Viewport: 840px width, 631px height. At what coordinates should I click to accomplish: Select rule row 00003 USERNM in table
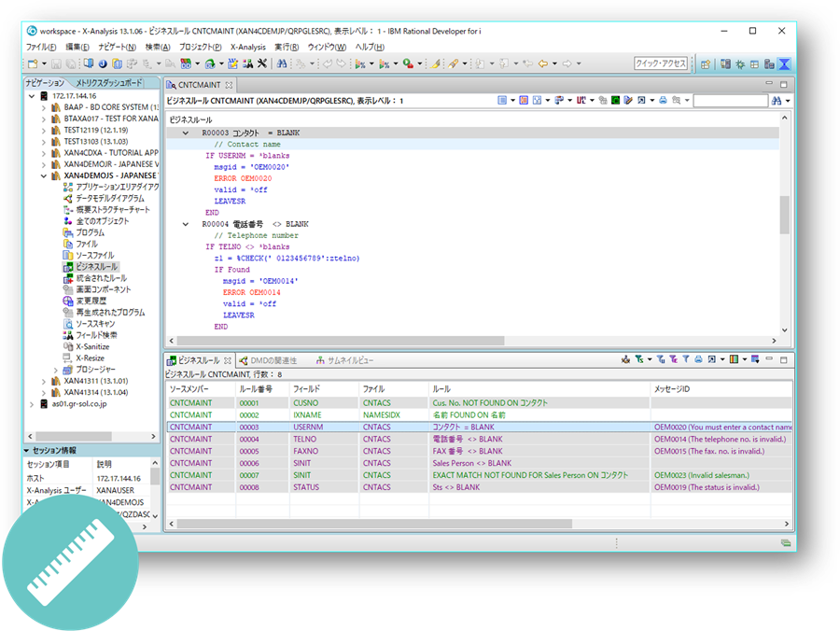(480, 427)
